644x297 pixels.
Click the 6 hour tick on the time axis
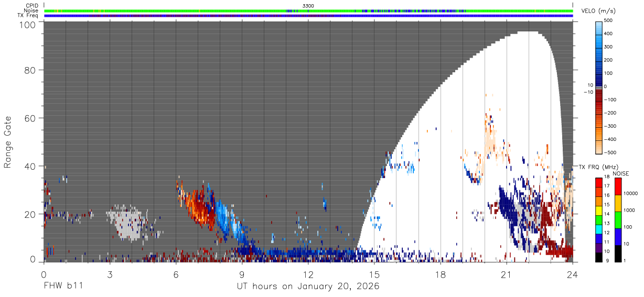point(176,274)
